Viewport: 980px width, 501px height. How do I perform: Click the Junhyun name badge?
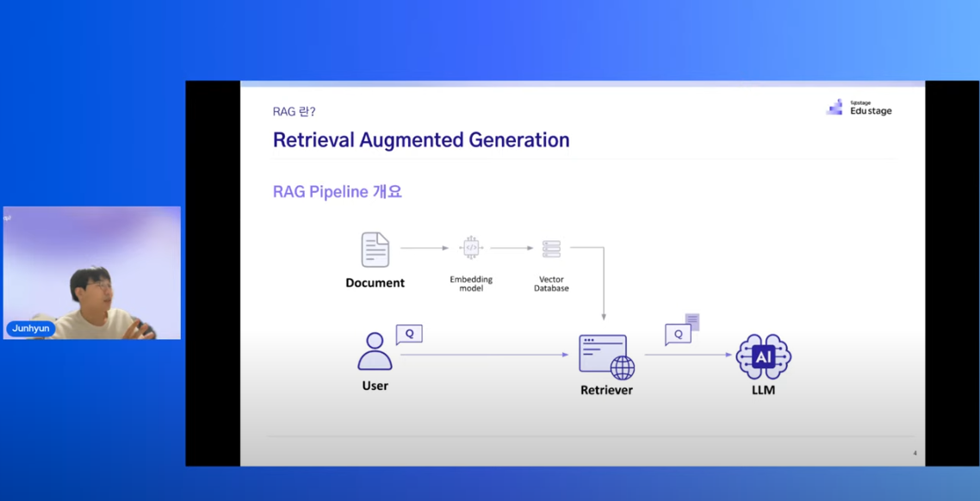point(31,329)
